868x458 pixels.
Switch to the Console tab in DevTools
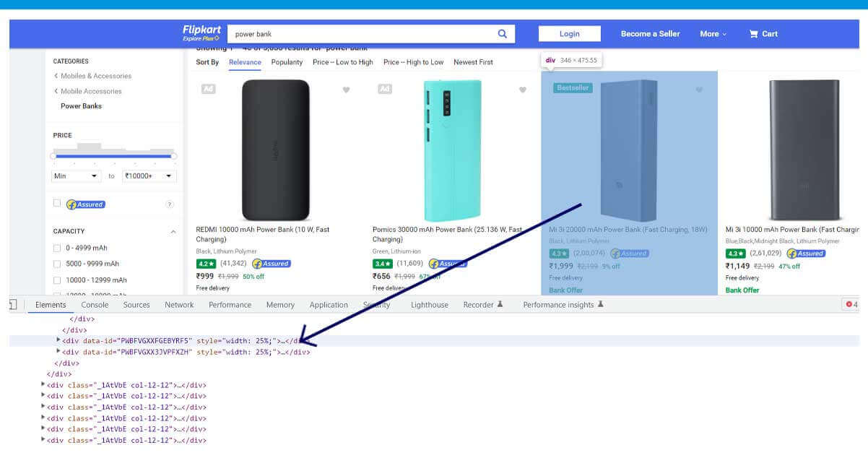pyautogui.click(x=95, y=304)
